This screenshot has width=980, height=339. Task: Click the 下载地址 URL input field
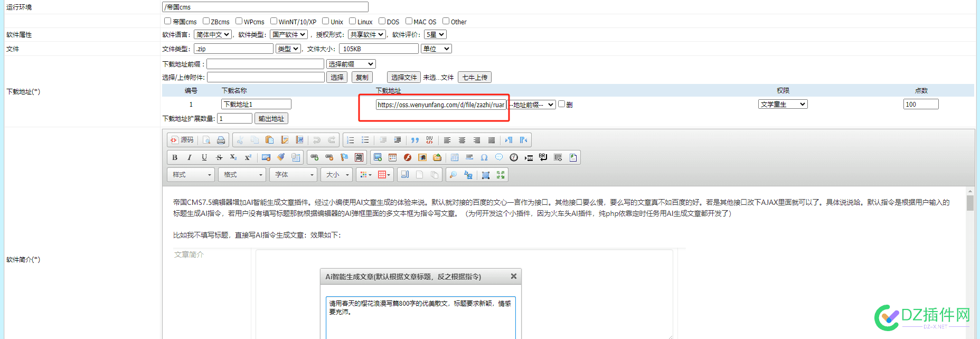pyautogui.click(x=441, y=105)
